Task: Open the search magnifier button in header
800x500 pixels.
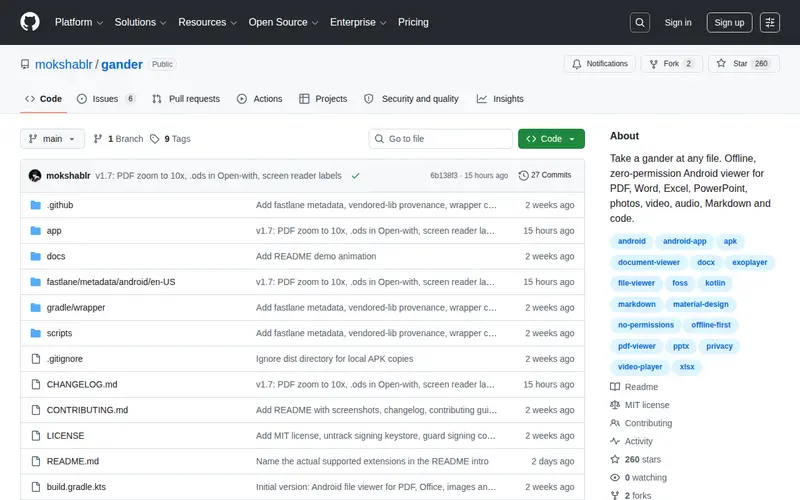Action: pos(639,22)
